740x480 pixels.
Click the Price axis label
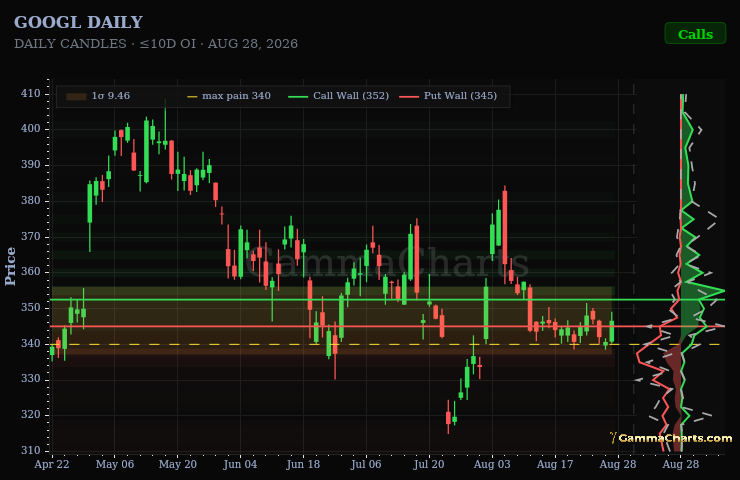pos(10,266)
